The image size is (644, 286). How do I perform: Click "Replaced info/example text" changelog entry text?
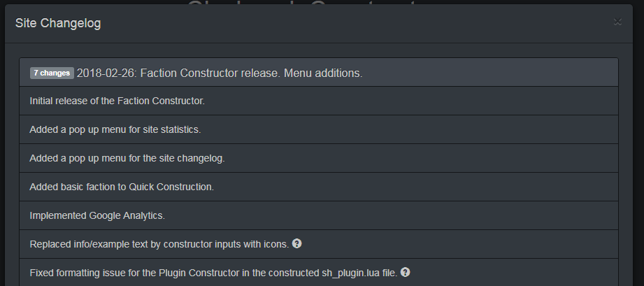(x=159, y=244)
